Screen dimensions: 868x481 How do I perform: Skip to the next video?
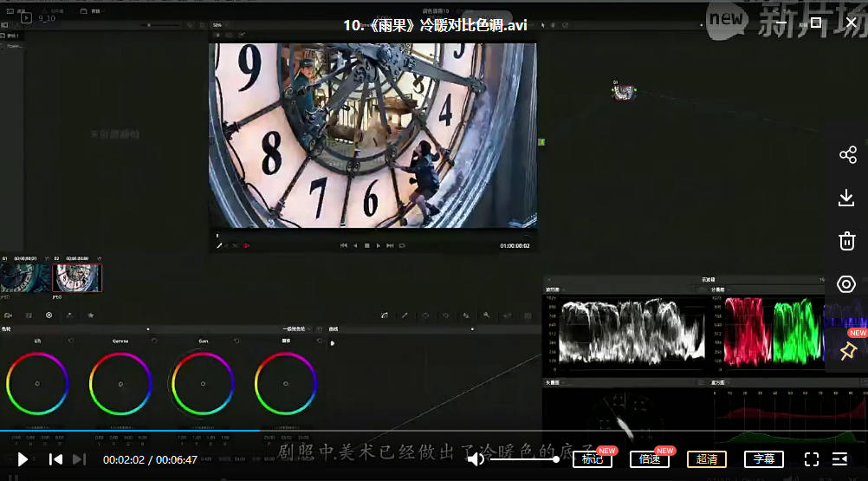pyautogui.click(x=79, y=459)
